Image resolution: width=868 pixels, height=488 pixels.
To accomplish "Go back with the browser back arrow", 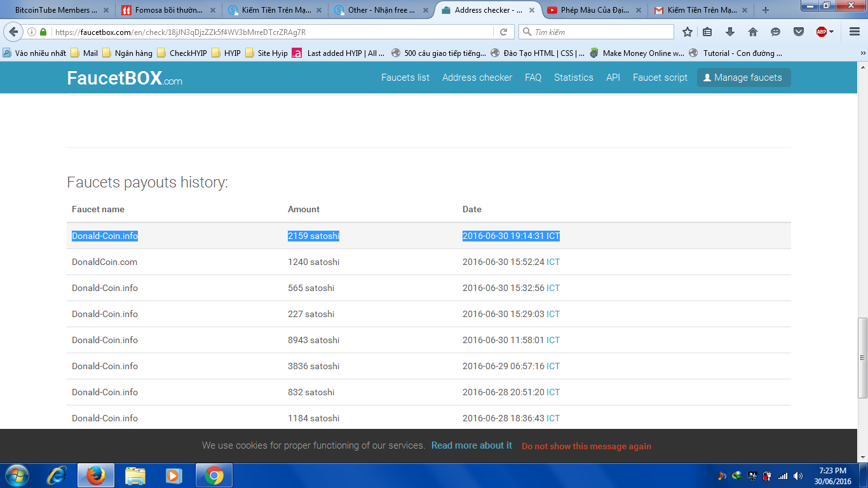I will 14,32.
